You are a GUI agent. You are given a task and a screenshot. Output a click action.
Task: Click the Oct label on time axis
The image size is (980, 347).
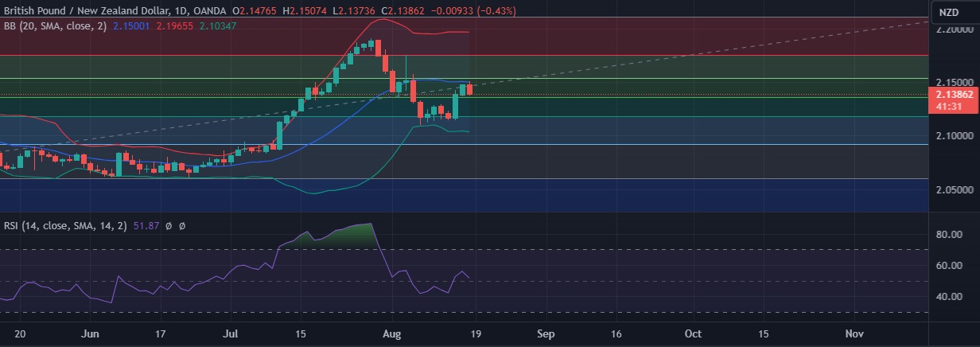[693, 334]
